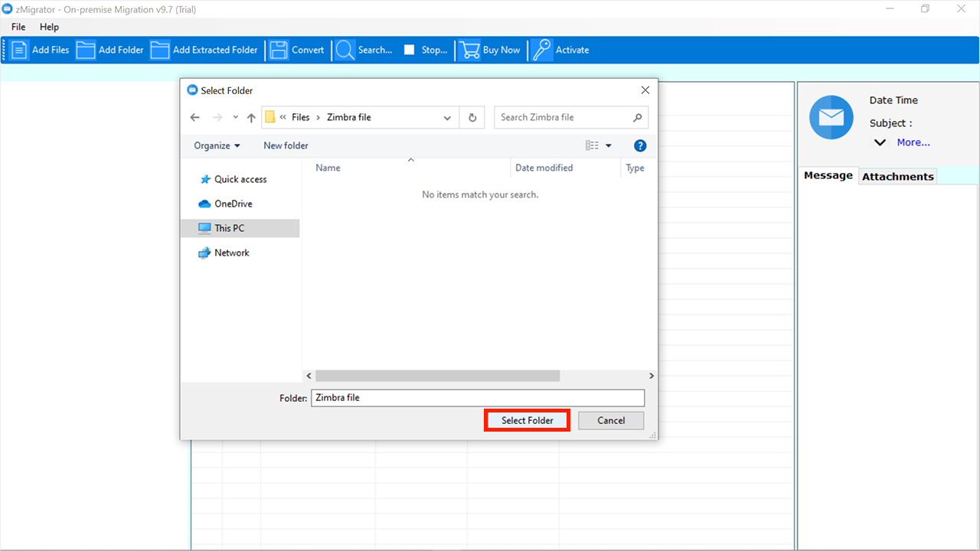Click the Convert label text
The width and height of the screenshot is (980, 551).
pos(308,50)
